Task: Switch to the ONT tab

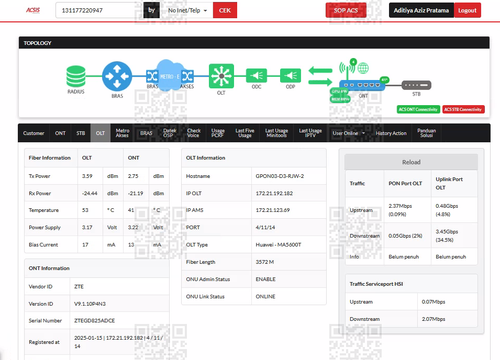Action: click(60, 133)
